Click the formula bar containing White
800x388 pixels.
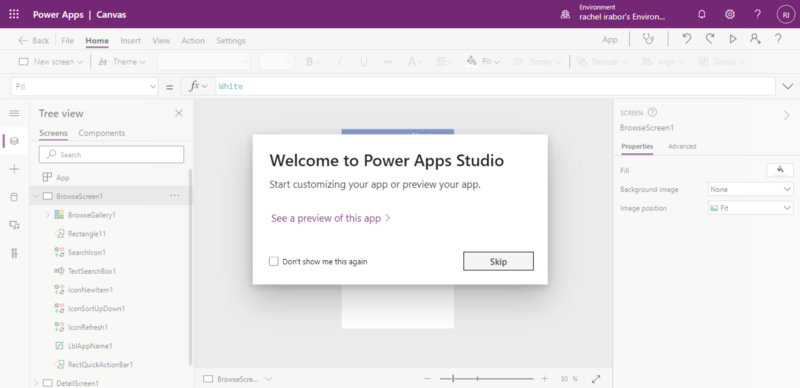click(x=495, y=87)
